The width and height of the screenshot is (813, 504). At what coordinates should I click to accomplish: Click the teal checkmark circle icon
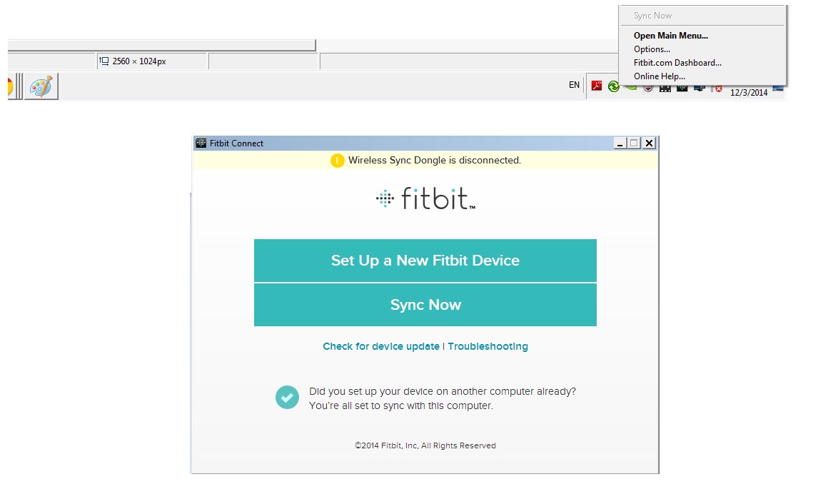click(287, 398)
